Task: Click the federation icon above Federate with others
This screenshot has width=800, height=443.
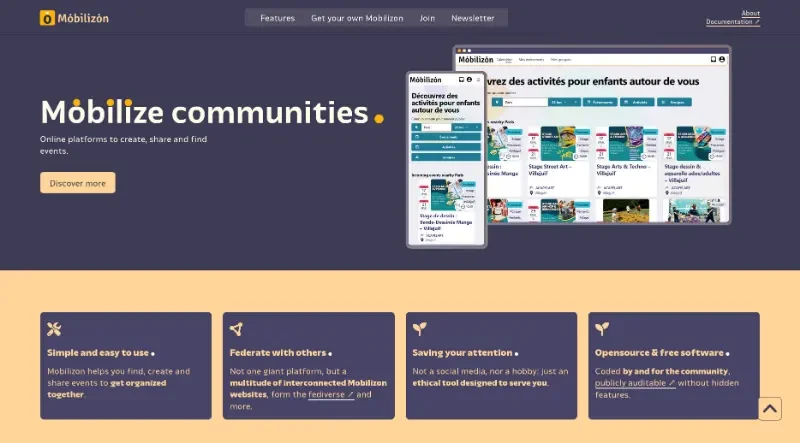Action: coord(237,329)
